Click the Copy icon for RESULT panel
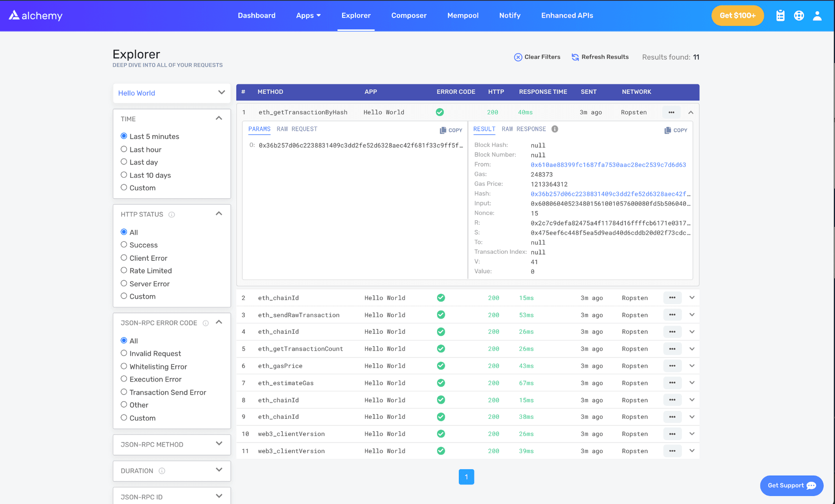This screenshot has width=835, height=504. click(675, 130)
